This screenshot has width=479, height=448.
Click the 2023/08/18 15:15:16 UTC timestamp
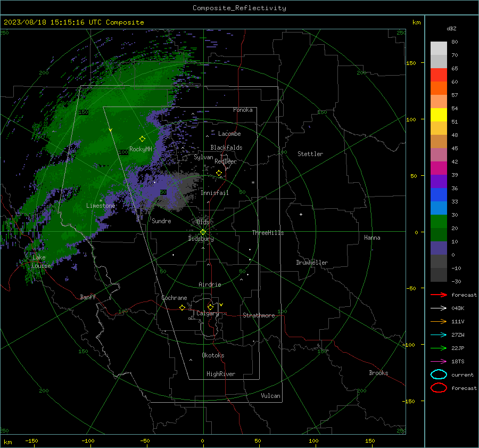coord(73,22)
